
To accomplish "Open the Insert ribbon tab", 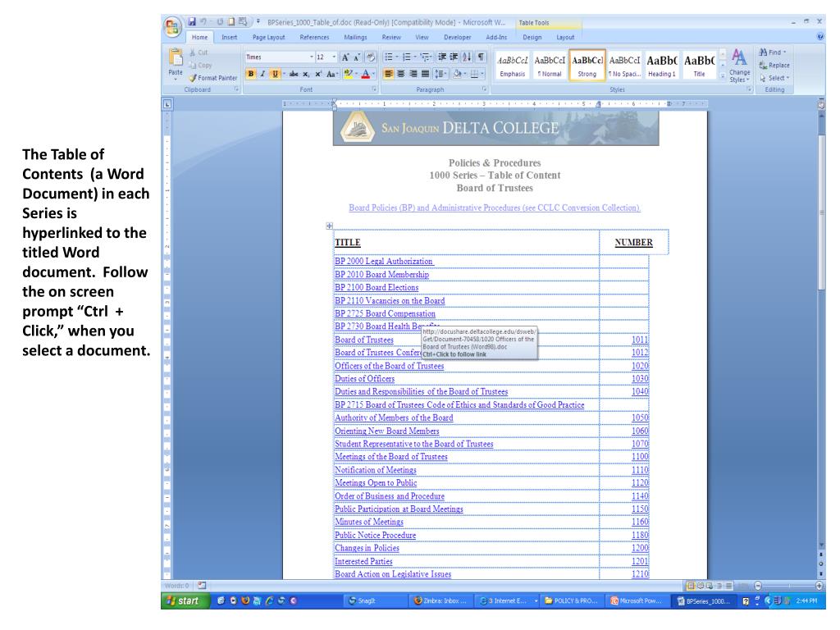I will 230,38.
